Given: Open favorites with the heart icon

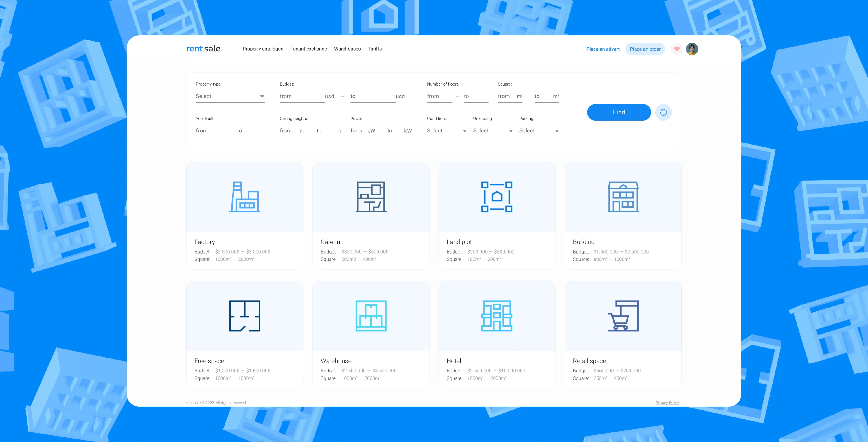Looking at the screenshot, I should point(677,49).
